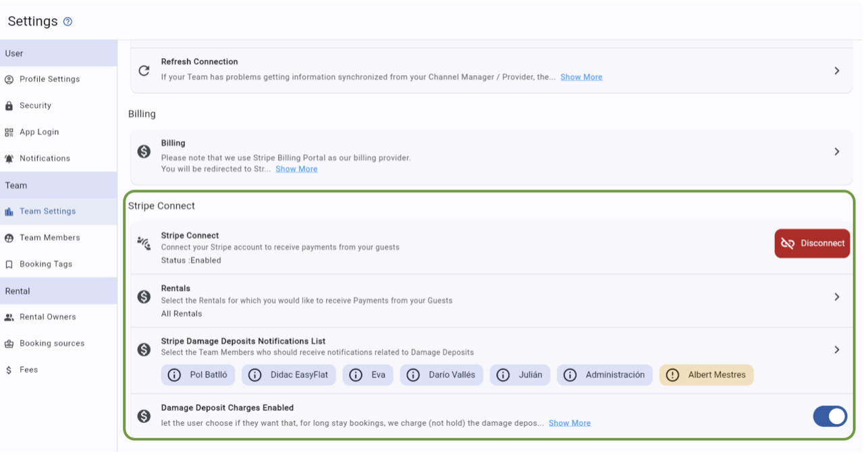Image resolution: width=868 pixels, height=474 pixels.
Task: Open Fees settings page
Action: coord(59,370)
